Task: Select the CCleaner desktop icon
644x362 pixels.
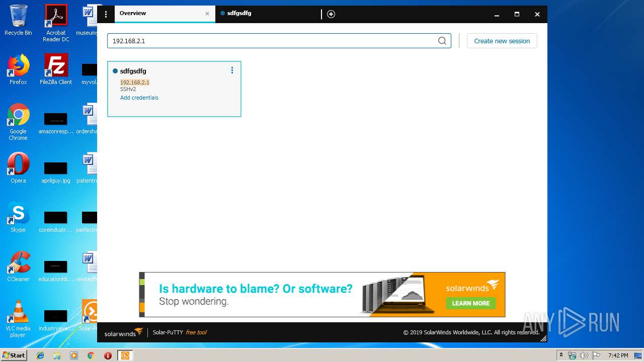Action: [x=18, y=266]
